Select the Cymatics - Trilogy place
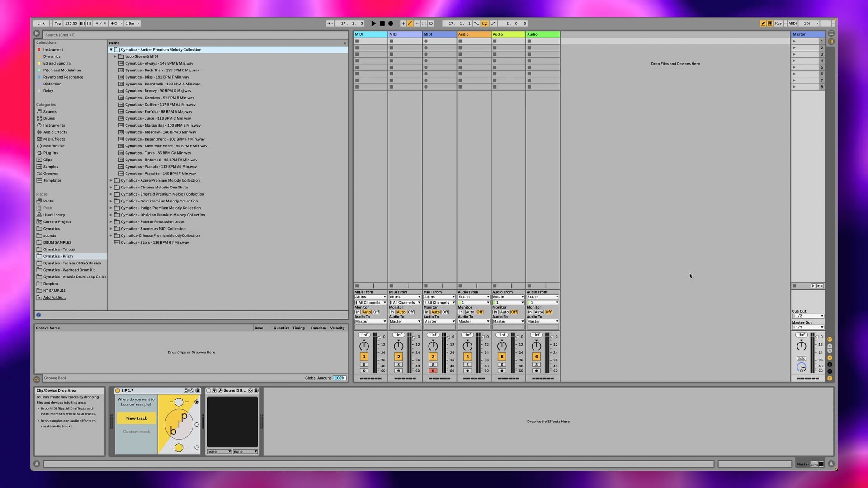 [x=59, y=249]
